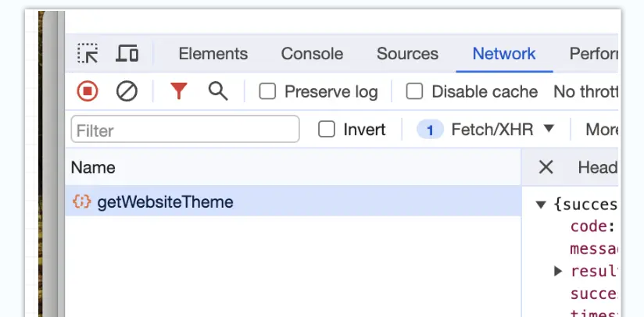Close the request details pane

pyautogui.click(x=546, y=167)
